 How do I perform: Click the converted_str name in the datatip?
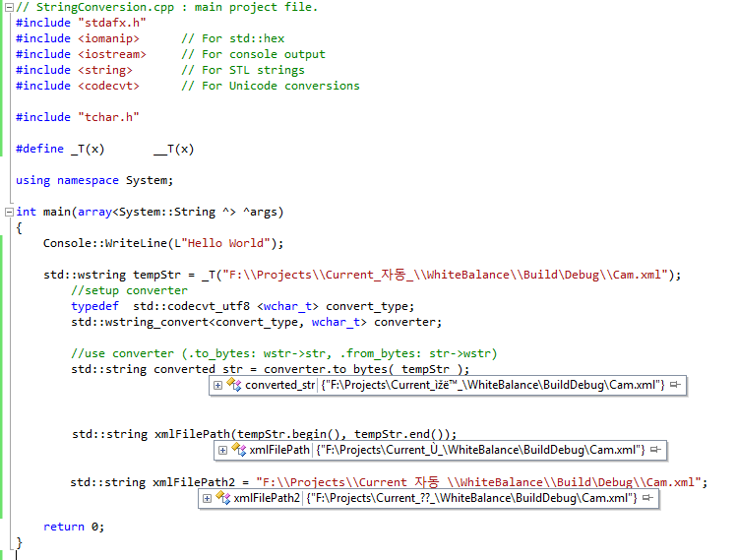coord(279,385)
